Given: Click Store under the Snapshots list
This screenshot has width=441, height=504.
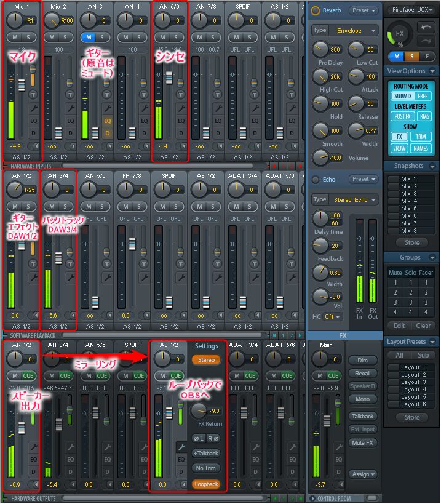Looking at the screenshot, I should [x=411, y=242].
